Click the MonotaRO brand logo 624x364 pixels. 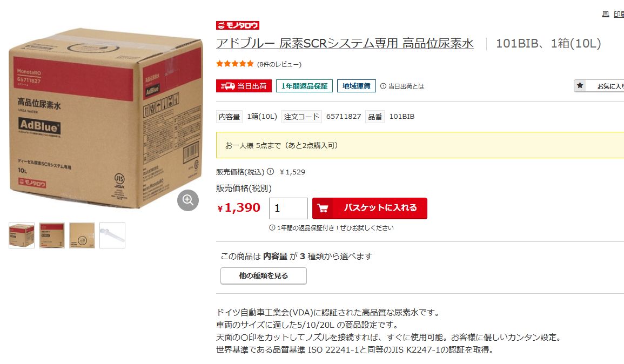pyautogui.click(x=238, y=25)
